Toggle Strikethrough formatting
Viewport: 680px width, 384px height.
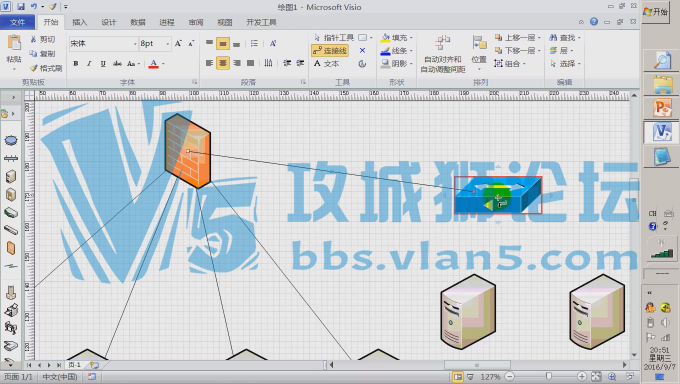pos(117,64)
